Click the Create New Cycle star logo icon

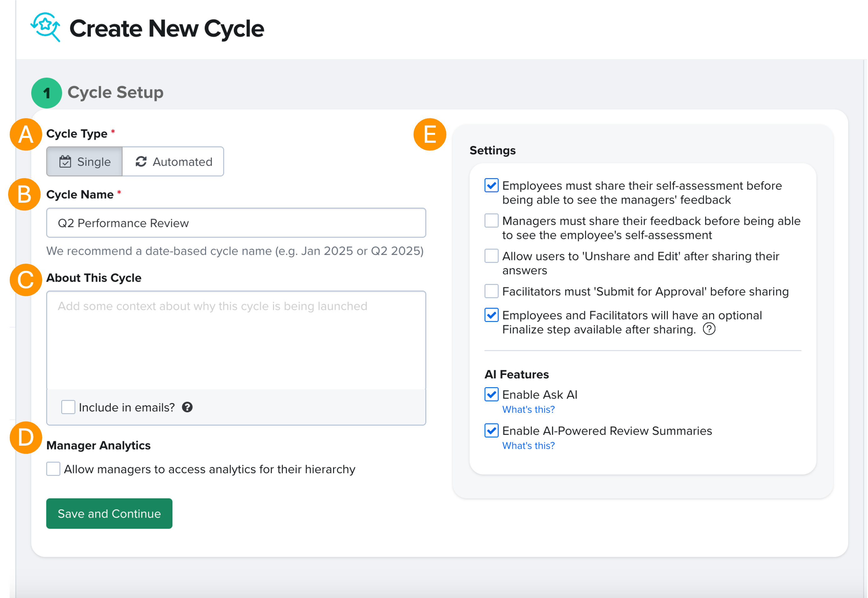pyautogui.click(x=45, y=27)
